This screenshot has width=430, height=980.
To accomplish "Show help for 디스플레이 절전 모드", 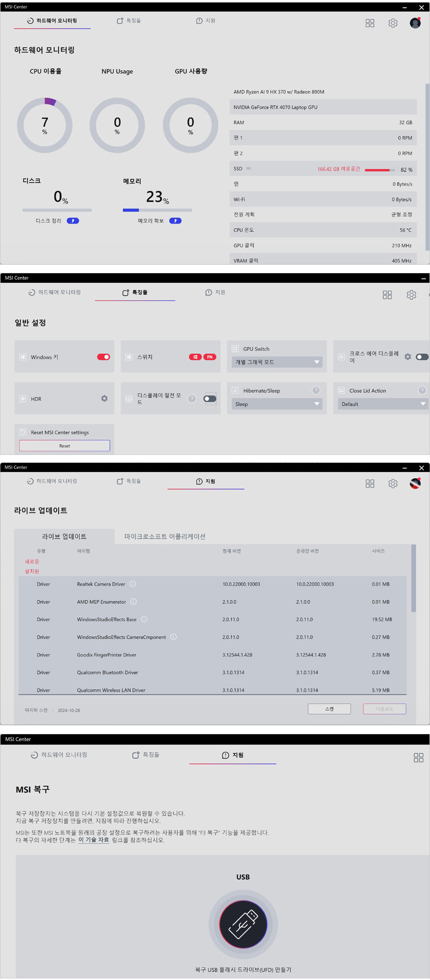I will (x=192, y=399).
